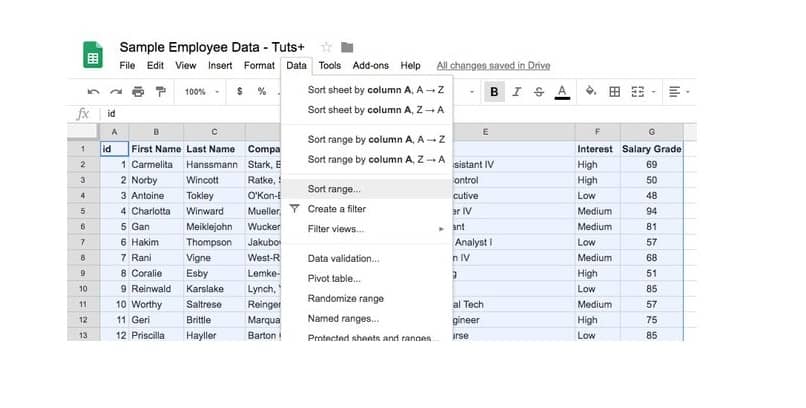Select column A header
This screenshot has width=806, height=408.
tap(114, 132)
